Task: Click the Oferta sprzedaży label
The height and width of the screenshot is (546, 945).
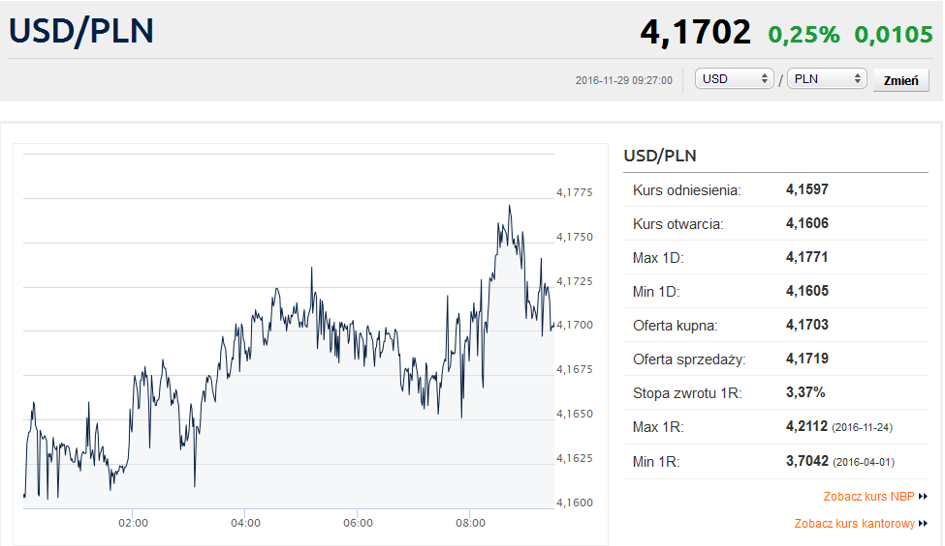Action: (x=689, y=360)
